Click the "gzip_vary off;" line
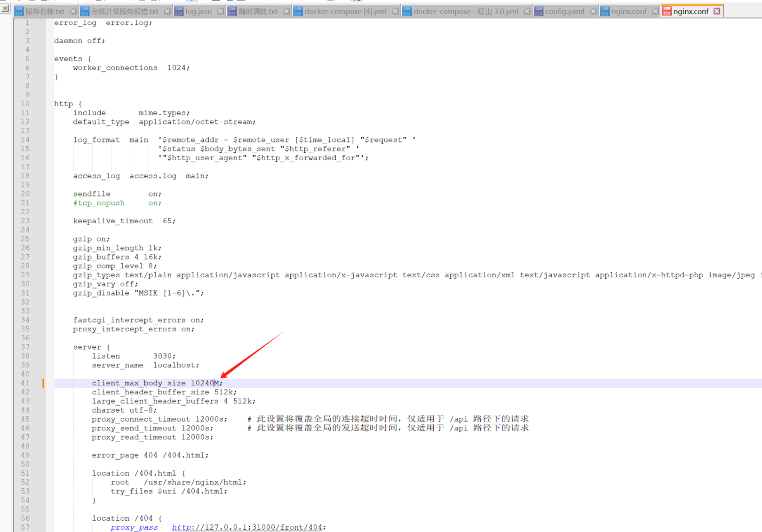Viewport: 762px width, 532px height. tap(105, 284)
